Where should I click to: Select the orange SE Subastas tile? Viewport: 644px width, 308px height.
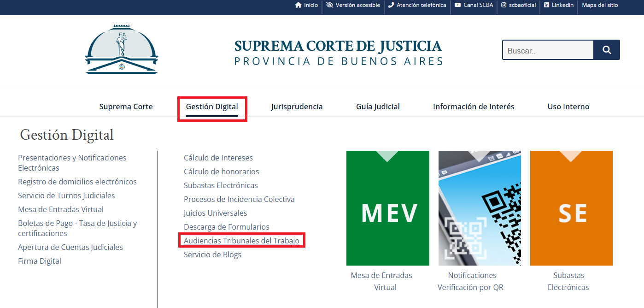point(571,208)
